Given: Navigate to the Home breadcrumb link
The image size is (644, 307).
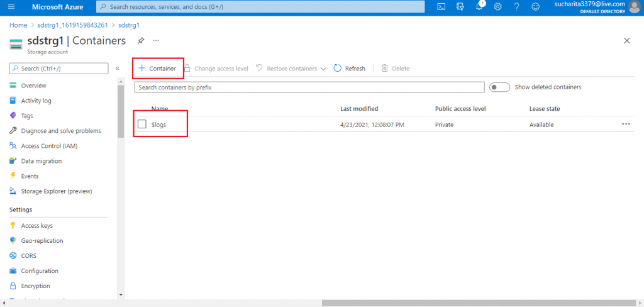Looking at the screenshot, I should [x=18, y=25].
